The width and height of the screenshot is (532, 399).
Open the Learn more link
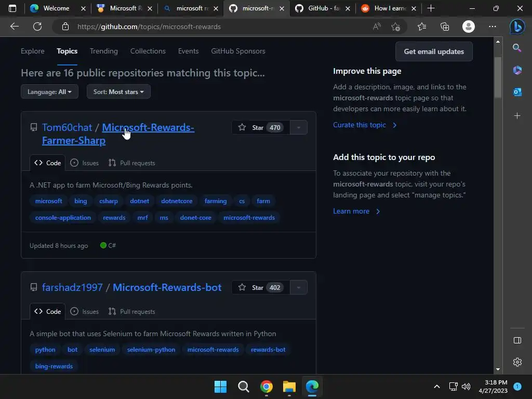click(x=356, y=211)
